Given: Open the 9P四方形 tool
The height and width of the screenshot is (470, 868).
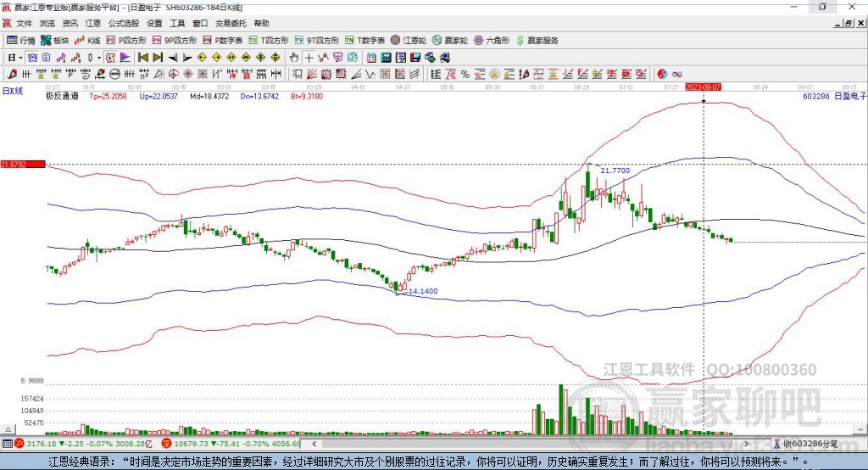Looking at the screenshot, I should (175, 41).
